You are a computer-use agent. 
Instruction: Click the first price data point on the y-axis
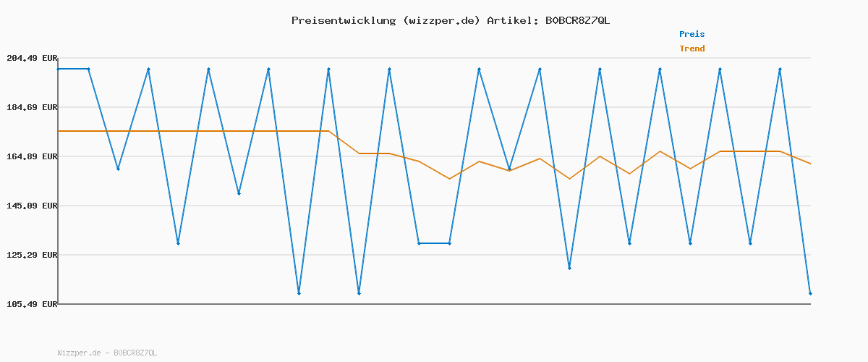pos(58,69)
